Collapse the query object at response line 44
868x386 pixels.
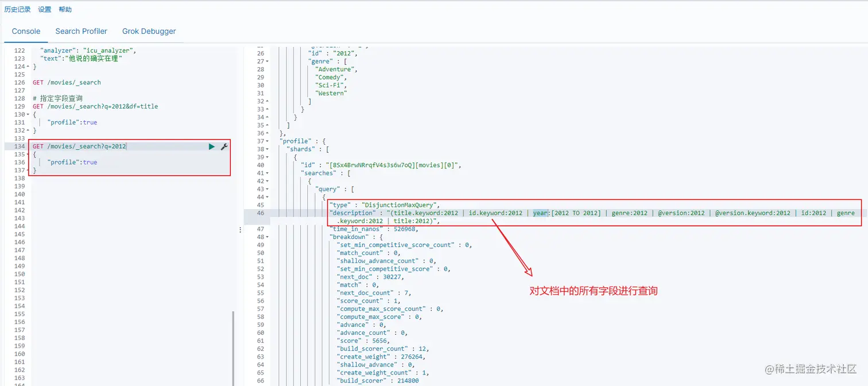pyautogui.click(x=267, y=197)
